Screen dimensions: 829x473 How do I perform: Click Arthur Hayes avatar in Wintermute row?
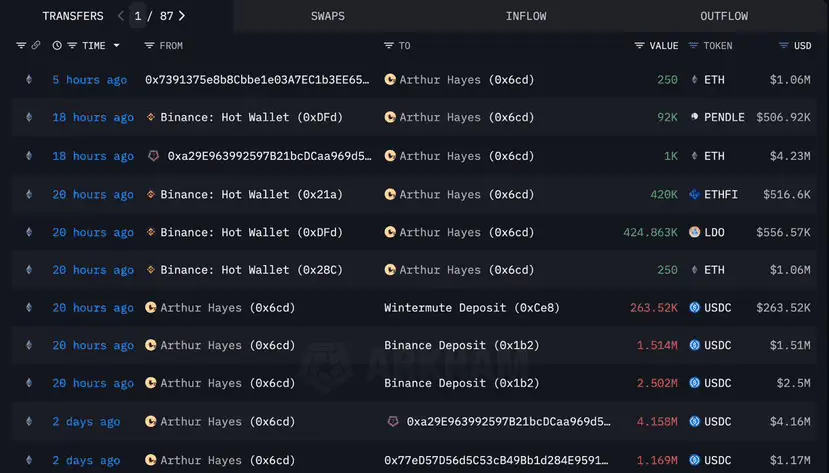click(151, 307)
